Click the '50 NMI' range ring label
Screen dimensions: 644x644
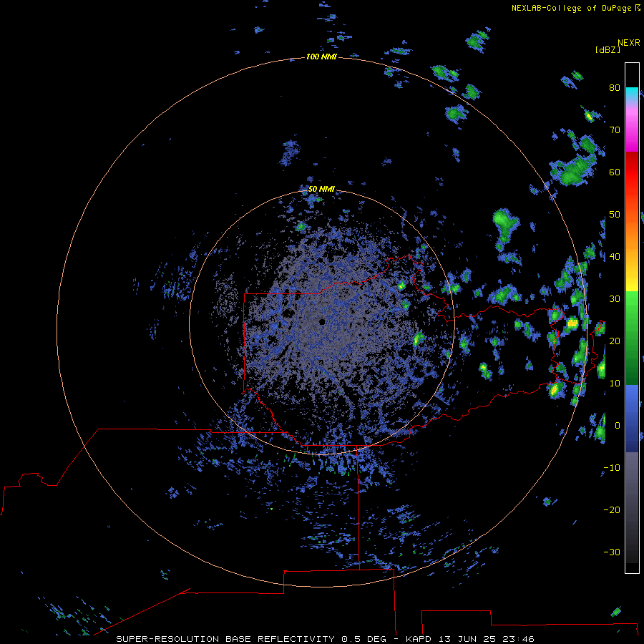pyautogui.click(x=321, y=189)
